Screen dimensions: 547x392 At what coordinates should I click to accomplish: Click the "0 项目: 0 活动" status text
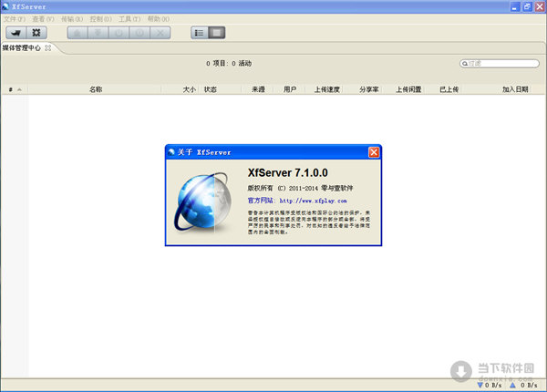tap(229, 64)
